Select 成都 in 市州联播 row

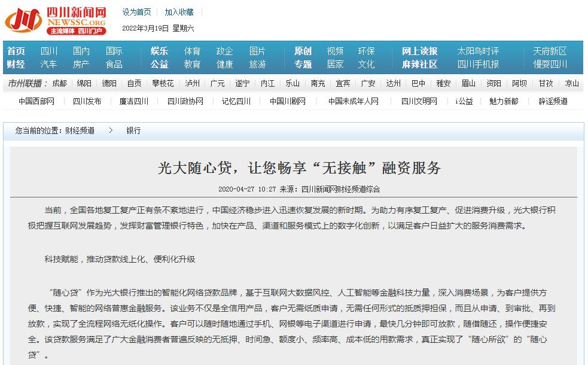click(59, 83)
